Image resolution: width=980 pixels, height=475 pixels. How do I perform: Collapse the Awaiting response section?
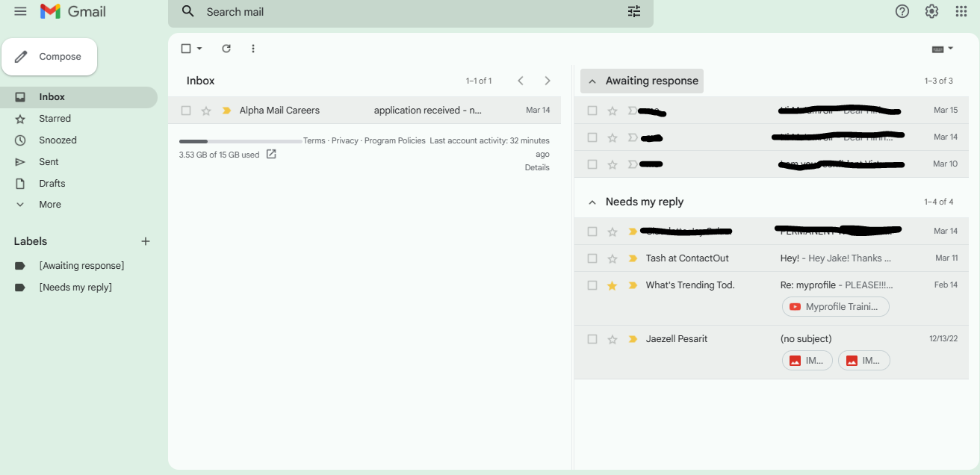click(592, 81)
